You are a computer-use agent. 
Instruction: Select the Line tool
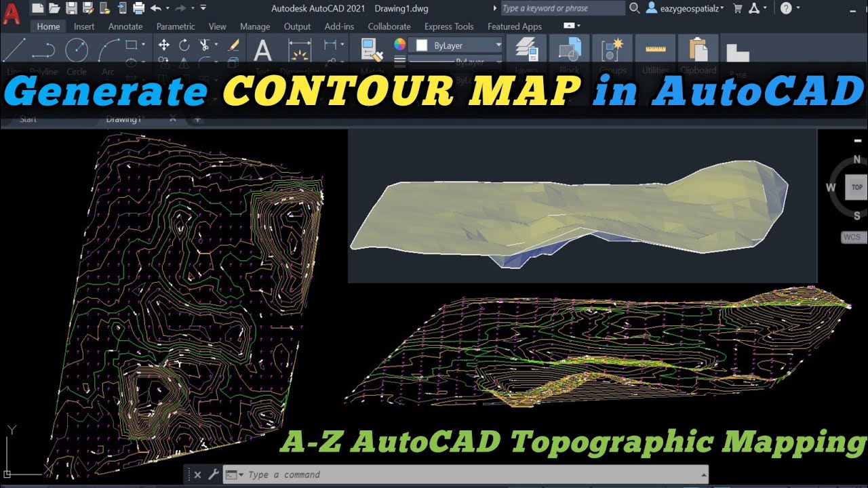(x=14, y=49)
